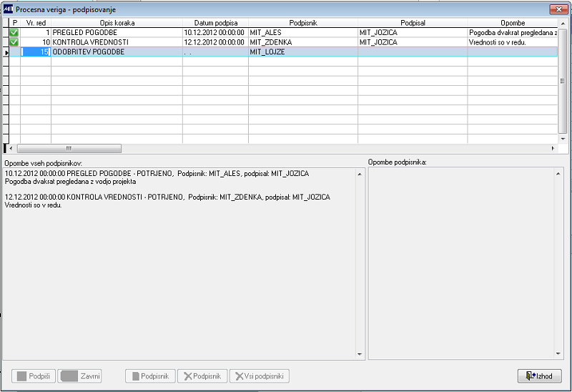Select the KONTROLA VREDNOSTI cell

coord(117,42)
